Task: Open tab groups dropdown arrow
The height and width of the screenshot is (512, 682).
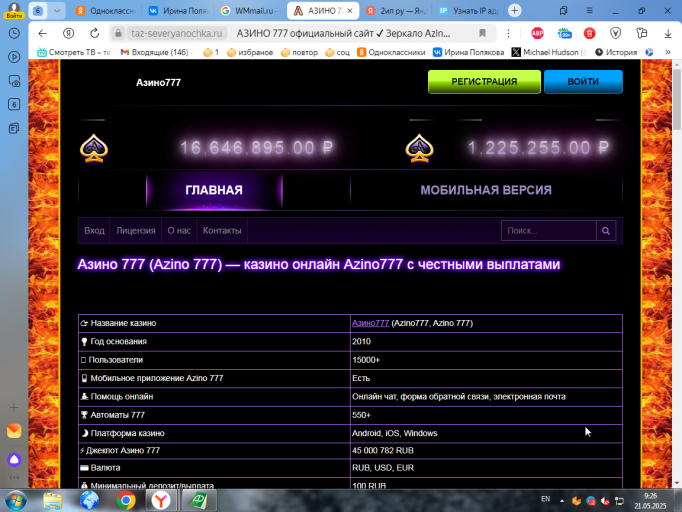Action: (x=57, y=10)
